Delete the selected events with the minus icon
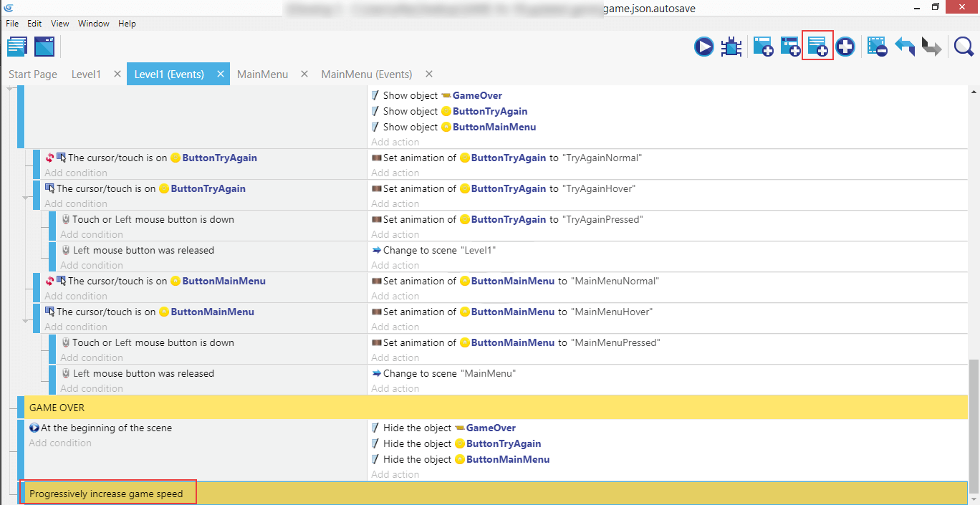The width and height of the screenshot is (980, 505). [877, 47]
